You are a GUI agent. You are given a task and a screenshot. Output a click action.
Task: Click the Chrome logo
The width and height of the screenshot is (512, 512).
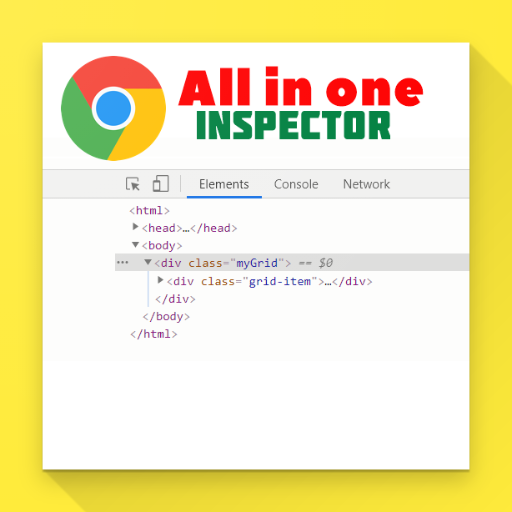point(113,108)
